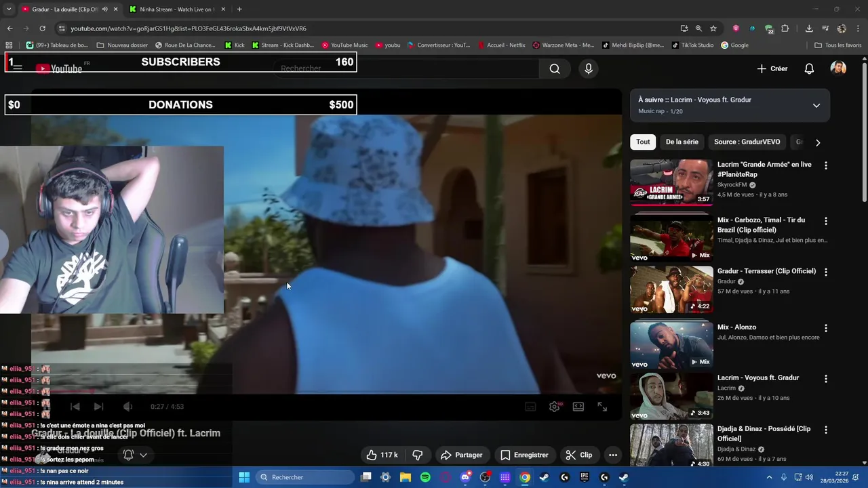
Task: Select the Tout filter chip
Action: tap(643, 142)
